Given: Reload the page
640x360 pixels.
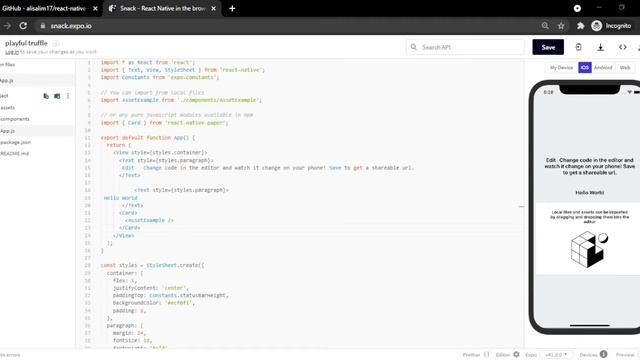Looking at the screenshot, I should [x=23, y=26].
